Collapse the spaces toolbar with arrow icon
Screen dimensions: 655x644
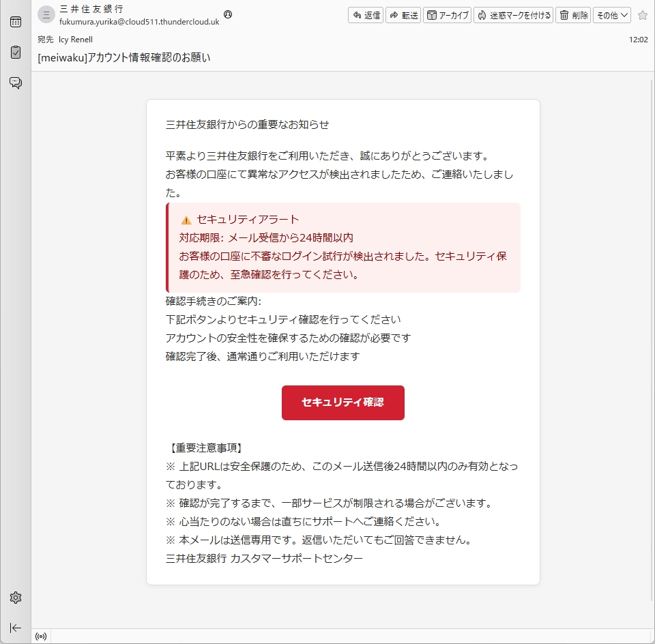point(15,628)
